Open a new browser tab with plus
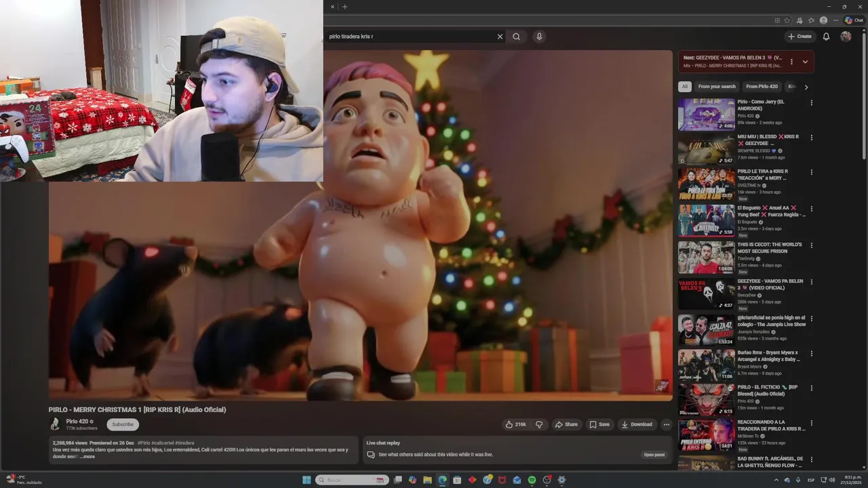Image resolution: width=868 pixels, height=488 pixels. [344, 7]
